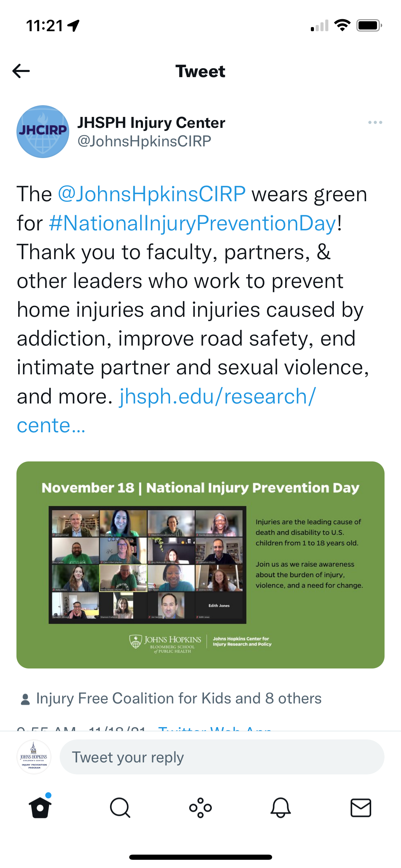401x868 pixels.
Task: Tap the Tweet your reply field
Action: pos(222,757)
